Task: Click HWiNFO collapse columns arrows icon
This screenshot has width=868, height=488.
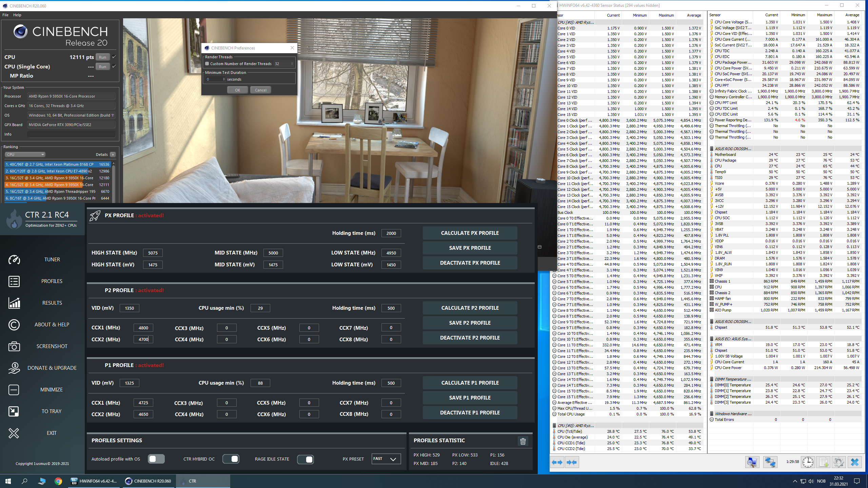Action: click(572, 462)
